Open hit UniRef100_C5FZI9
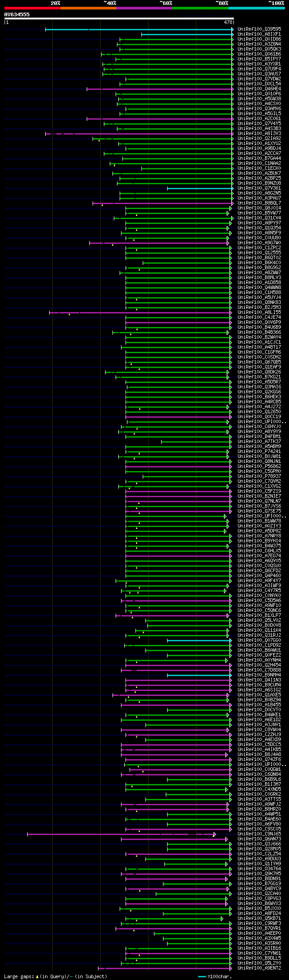The width and height of the screenshot is (289, 980). [259, 491]
